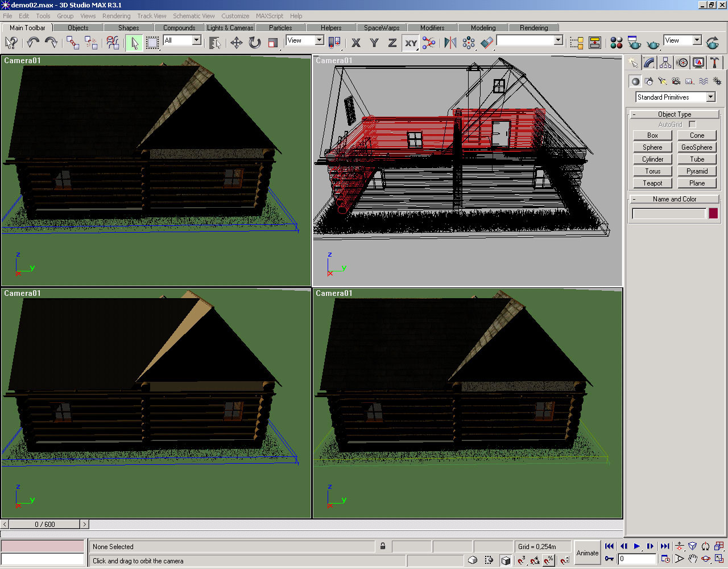Viewport: 728px width, 569px height.
Task: Toggle the Selection Lock padlock
Action: click(383, 546)
